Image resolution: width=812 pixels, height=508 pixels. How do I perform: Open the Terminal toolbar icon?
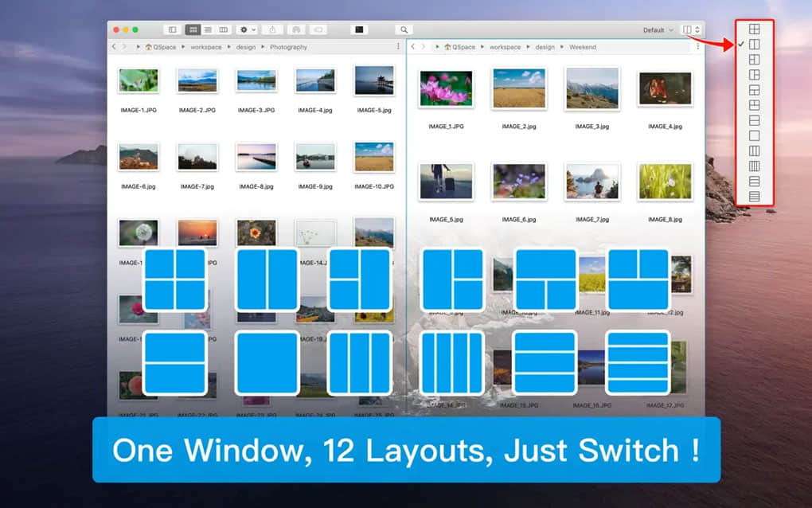pos(360,29)
